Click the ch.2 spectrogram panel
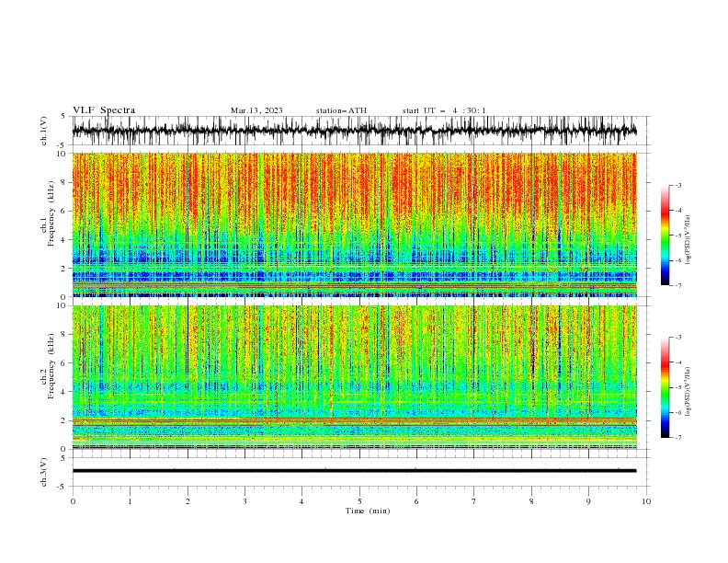This screenshot has height=563, width=728. tap(354, 377)
